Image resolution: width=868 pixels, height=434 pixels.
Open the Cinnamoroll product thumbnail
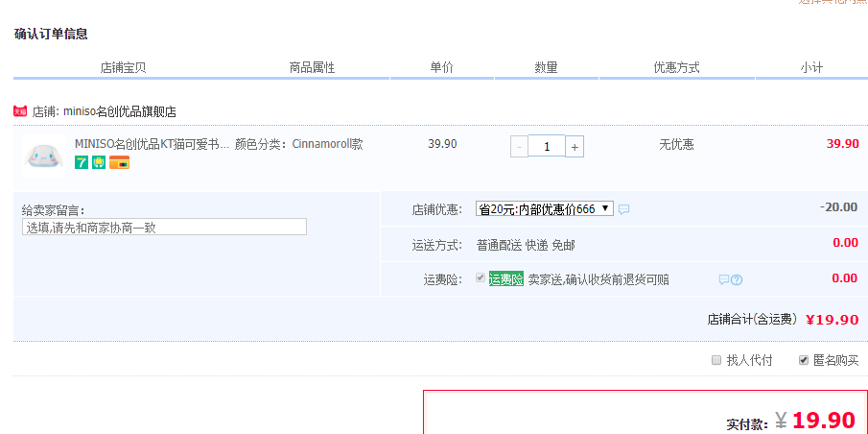tap(43, 156)
